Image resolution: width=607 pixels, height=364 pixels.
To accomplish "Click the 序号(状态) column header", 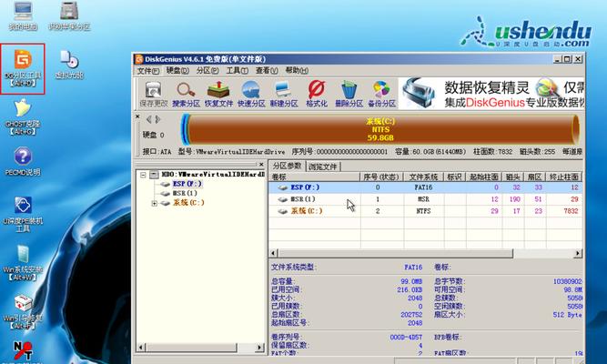I will (381, 177).
